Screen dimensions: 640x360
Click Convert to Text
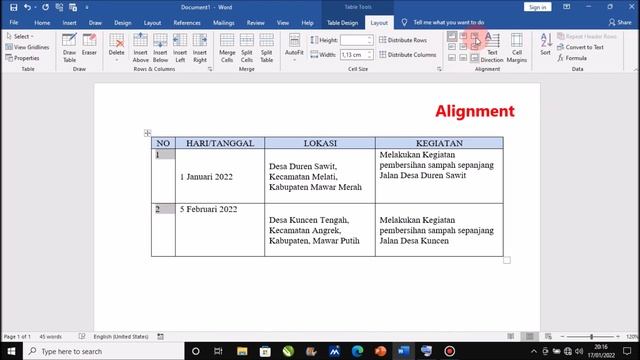pos(580,47)
